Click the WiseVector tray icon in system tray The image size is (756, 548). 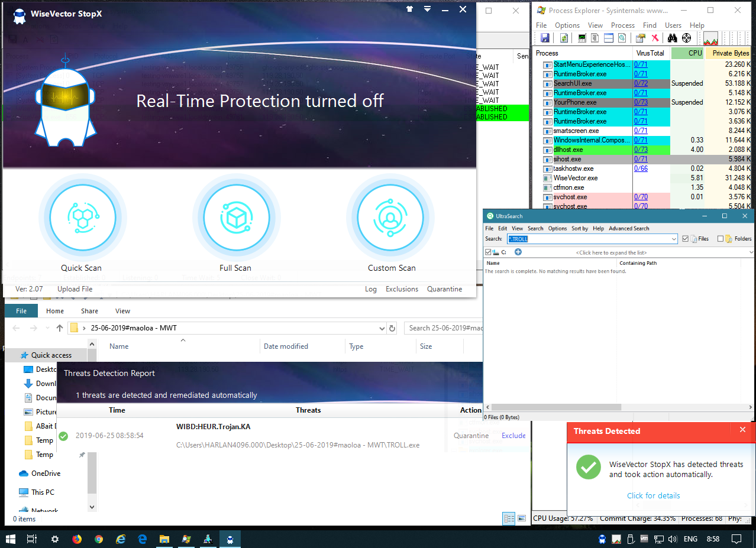[x=602, y=539]
